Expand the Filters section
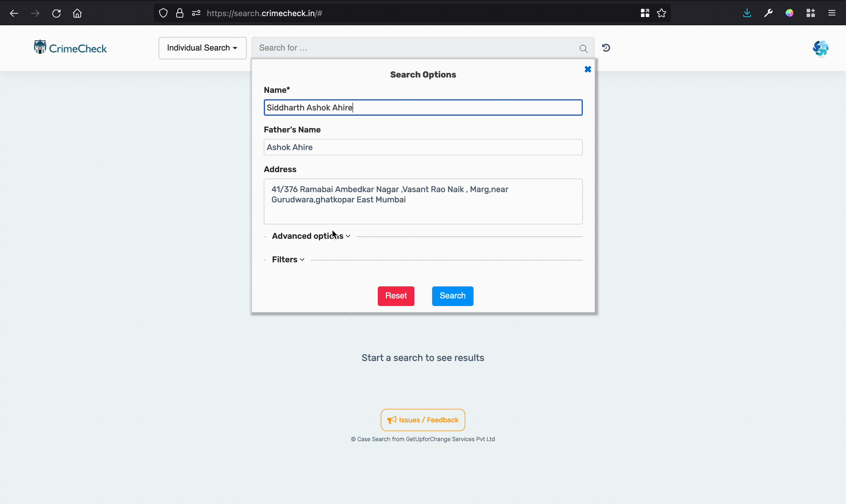Screen dimensions: 846x504 [x=288, y=259]
